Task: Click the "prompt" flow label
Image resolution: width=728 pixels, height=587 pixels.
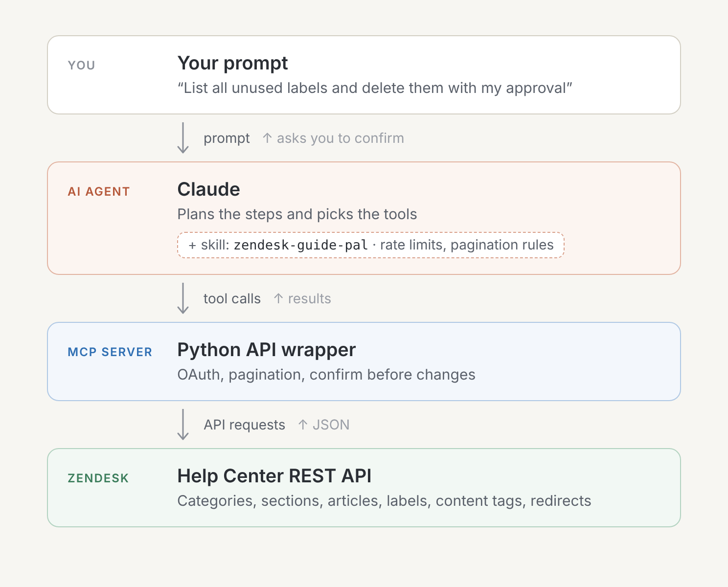Action: (x=227, y=138)
